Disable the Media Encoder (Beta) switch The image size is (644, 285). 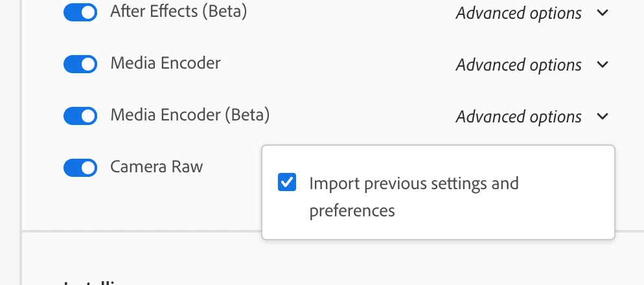[80, 116]
